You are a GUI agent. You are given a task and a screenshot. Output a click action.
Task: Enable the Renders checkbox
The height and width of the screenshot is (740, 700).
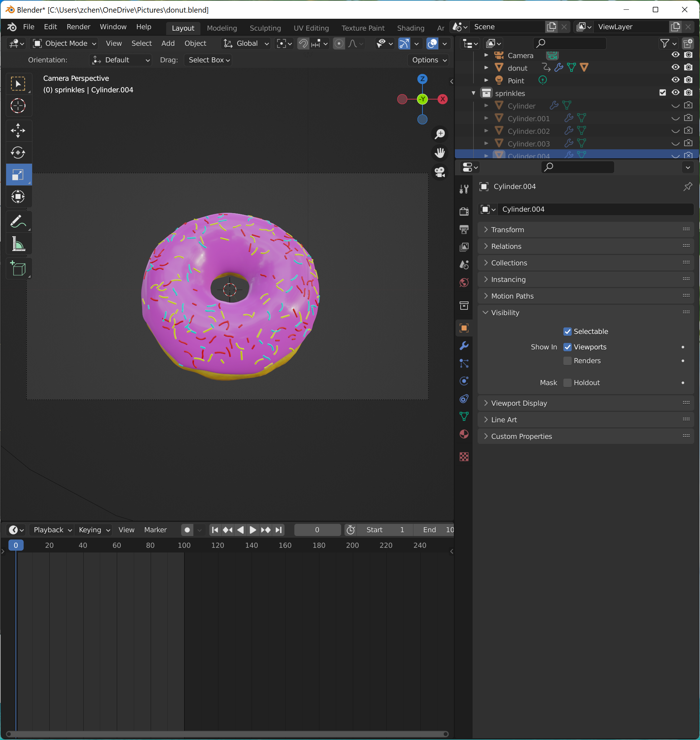click(x=567, y=361)
